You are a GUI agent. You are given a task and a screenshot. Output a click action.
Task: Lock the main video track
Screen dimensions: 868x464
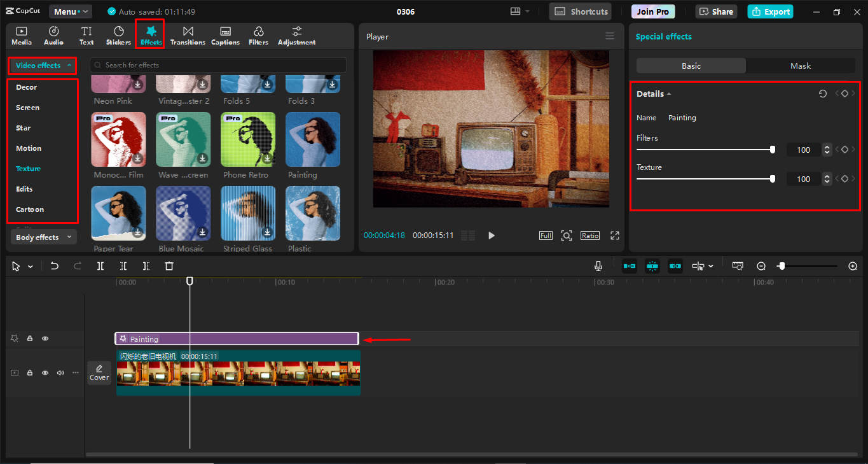30,373
